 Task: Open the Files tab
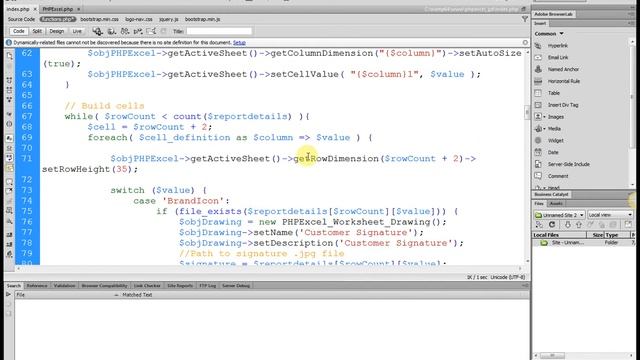[x=539, y=203]
